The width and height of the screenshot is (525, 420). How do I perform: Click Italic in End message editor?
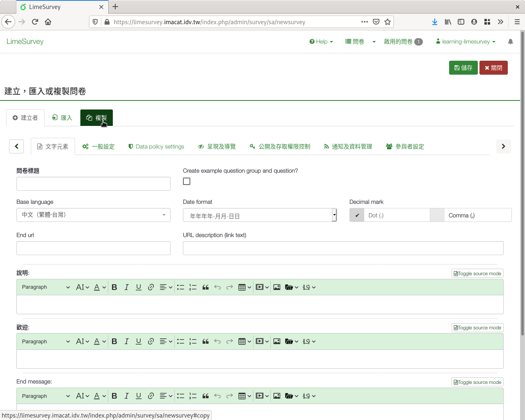(x=126, y=396)
